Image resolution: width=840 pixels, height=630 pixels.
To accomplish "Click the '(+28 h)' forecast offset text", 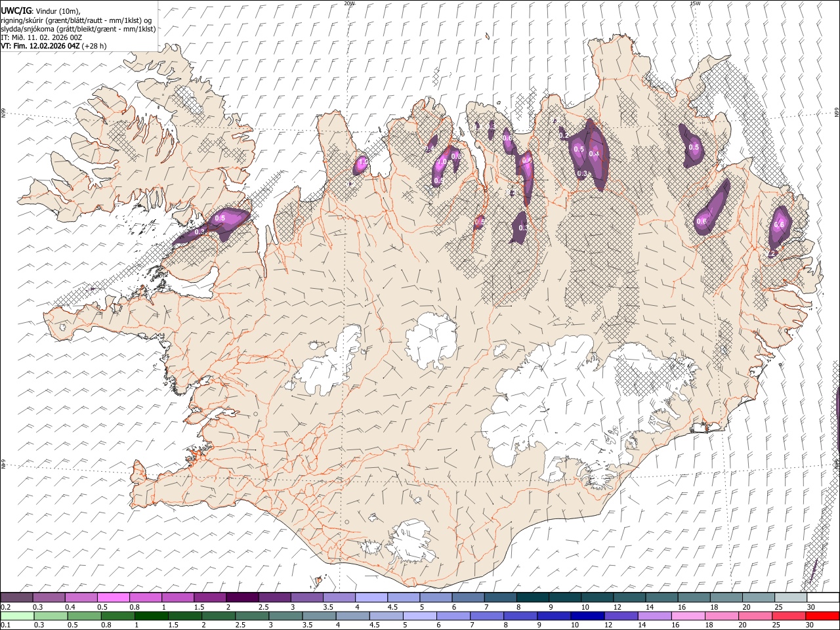I will 94,46.
